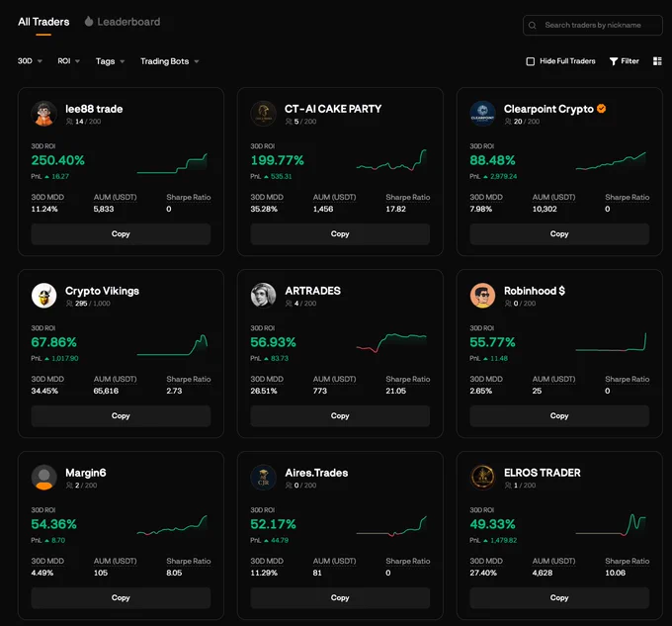Click ARTRADES ROI sparkline chart
This screenshot has width=672, height=626.
[x=391, y=342]
